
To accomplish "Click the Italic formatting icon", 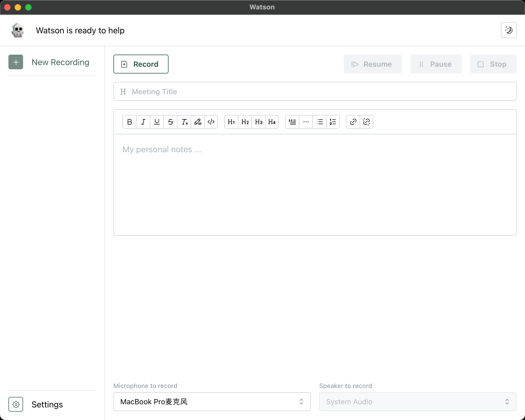I will [143, 122].
